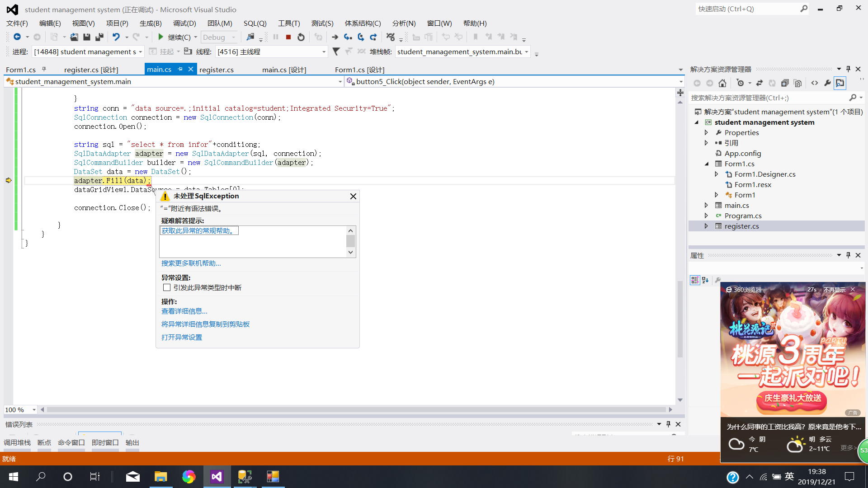Click the Open File icon in toolbar

tap(74, 37)
